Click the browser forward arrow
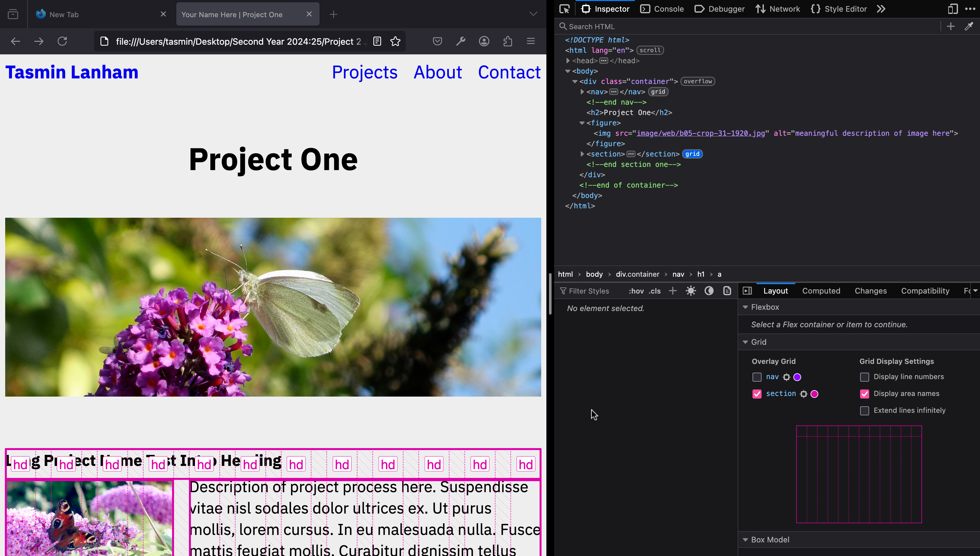 (x=39, y=41)
